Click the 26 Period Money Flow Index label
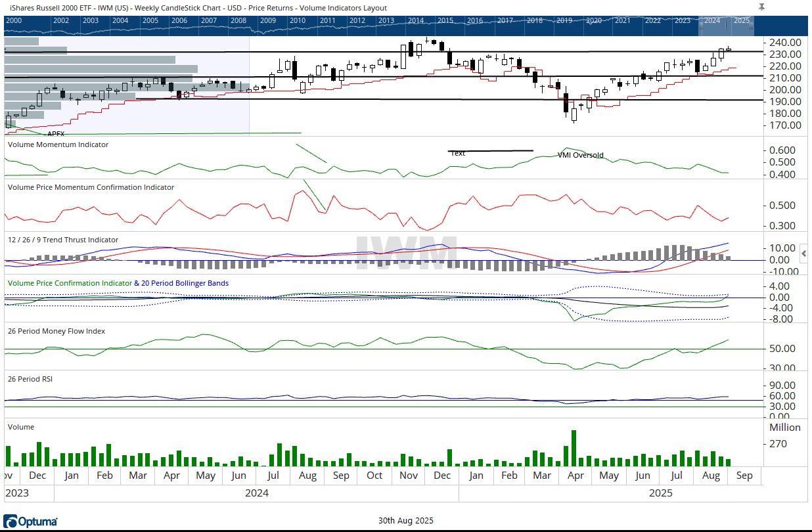The width and height of the screenshot is (812, 532). tap(56, 331)
